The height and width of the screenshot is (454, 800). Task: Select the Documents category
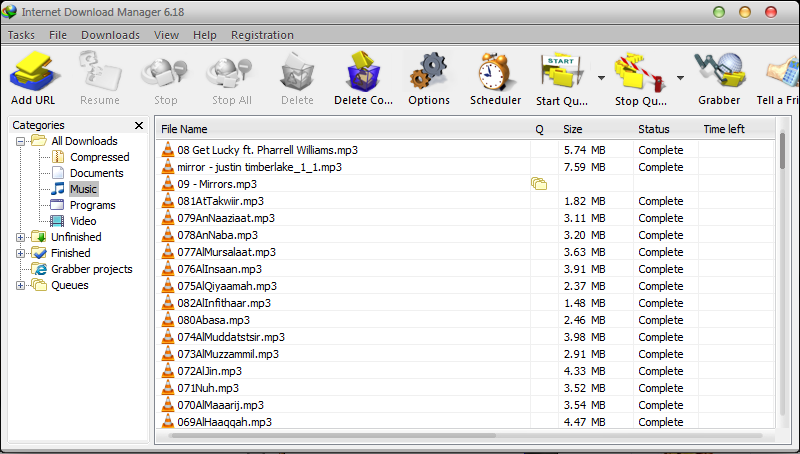[96, 173]
